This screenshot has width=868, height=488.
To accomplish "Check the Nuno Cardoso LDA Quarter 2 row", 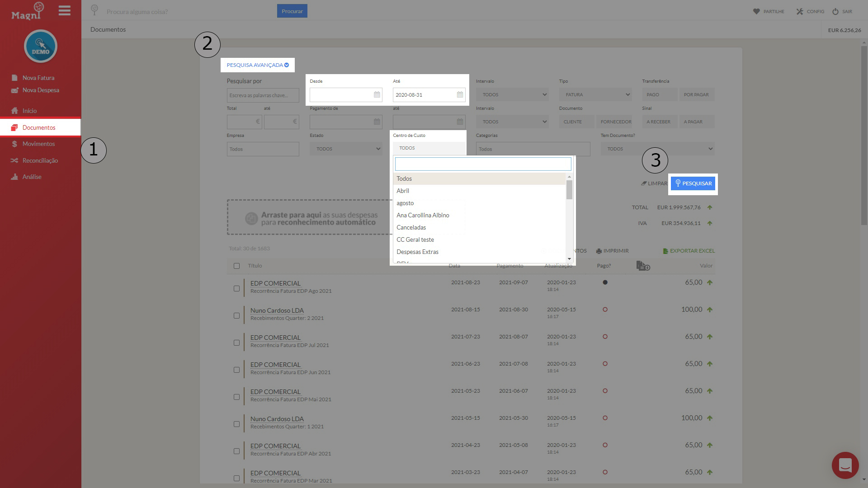I will coord(236,315).
